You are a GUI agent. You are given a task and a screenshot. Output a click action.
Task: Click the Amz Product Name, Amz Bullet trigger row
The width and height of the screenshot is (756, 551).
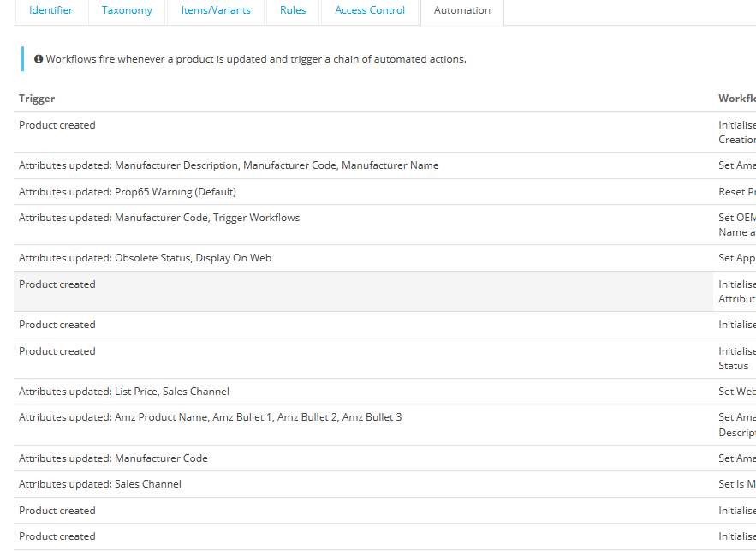click(210, 417)
